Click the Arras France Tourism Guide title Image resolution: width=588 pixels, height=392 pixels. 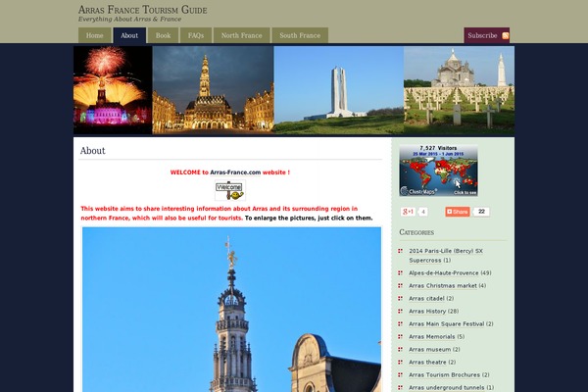click(x=142, y=10)
